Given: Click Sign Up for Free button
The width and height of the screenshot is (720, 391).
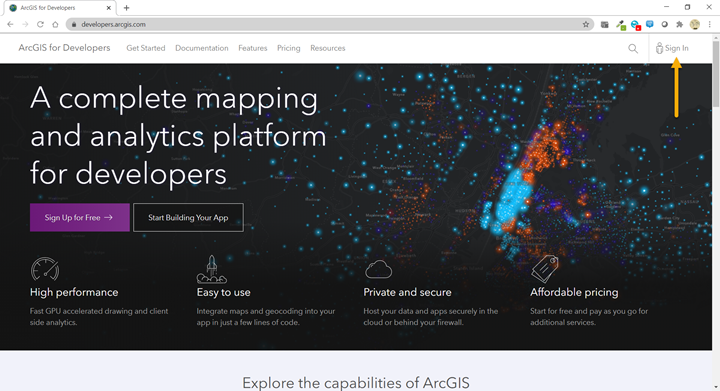Looking at the screenshot, I should (x=79, y=218).
